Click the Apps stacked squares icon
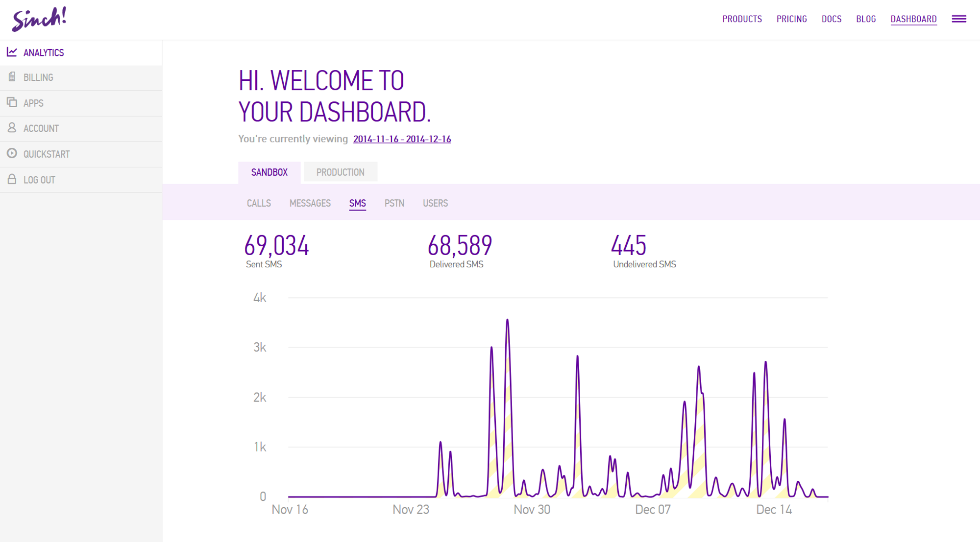 12,102
